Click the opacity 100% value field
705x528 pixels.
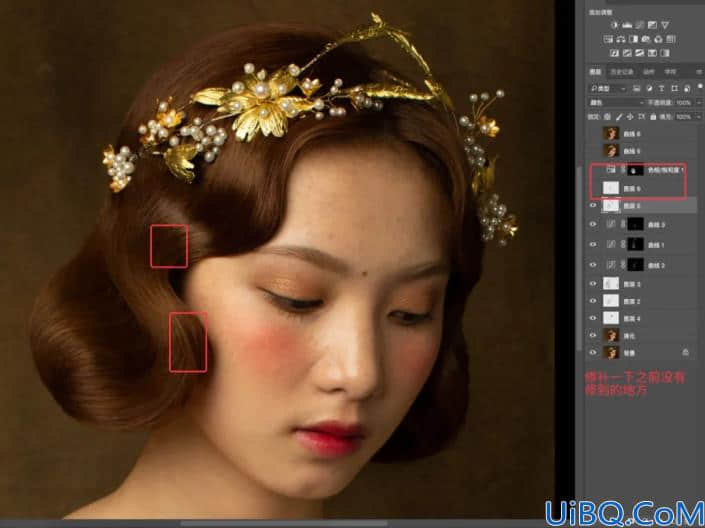click(x=684, y=103)
